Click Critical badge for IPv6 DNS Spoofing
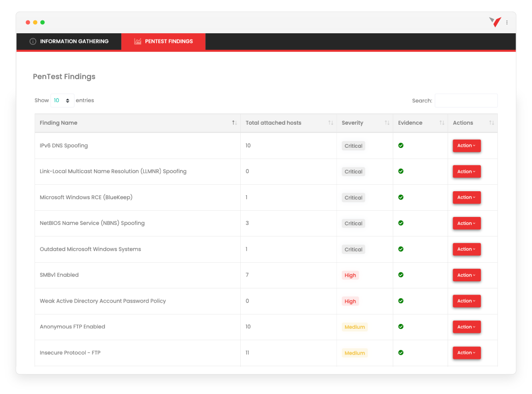Image resolution: width=532 pixels, height=394 pixels. coord(353,146)
